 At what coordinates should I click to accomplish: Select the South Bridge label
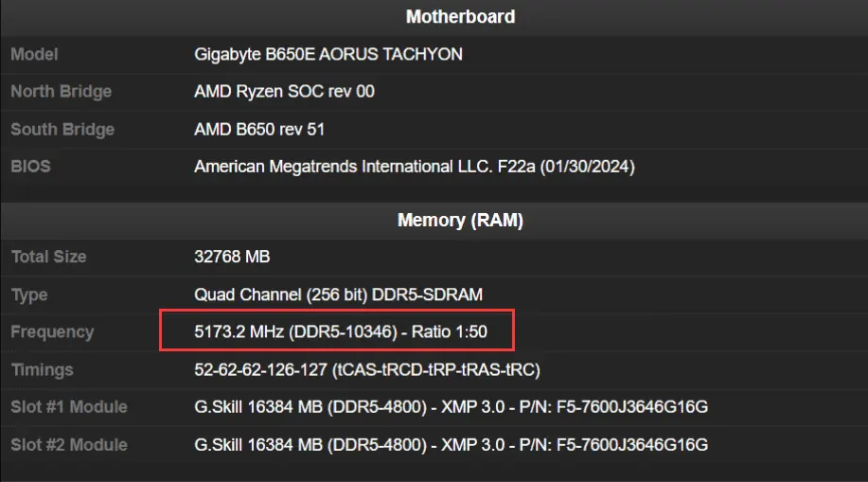point(62,130)
